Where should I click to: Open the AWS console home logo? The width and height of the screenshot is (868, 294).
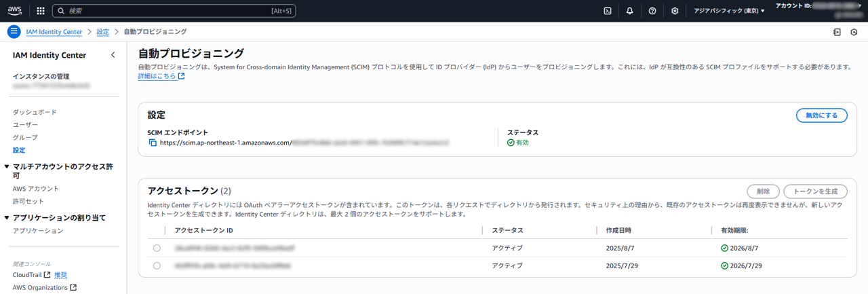15,11
